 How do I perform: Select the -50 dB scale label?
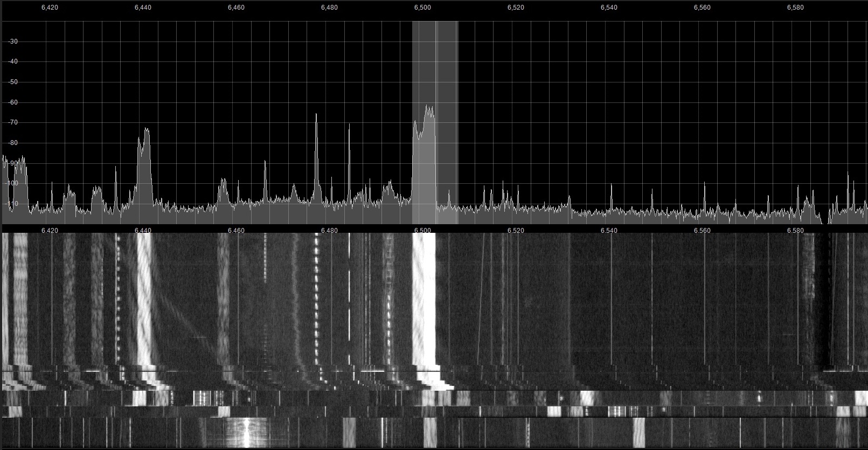pos(13,82)
